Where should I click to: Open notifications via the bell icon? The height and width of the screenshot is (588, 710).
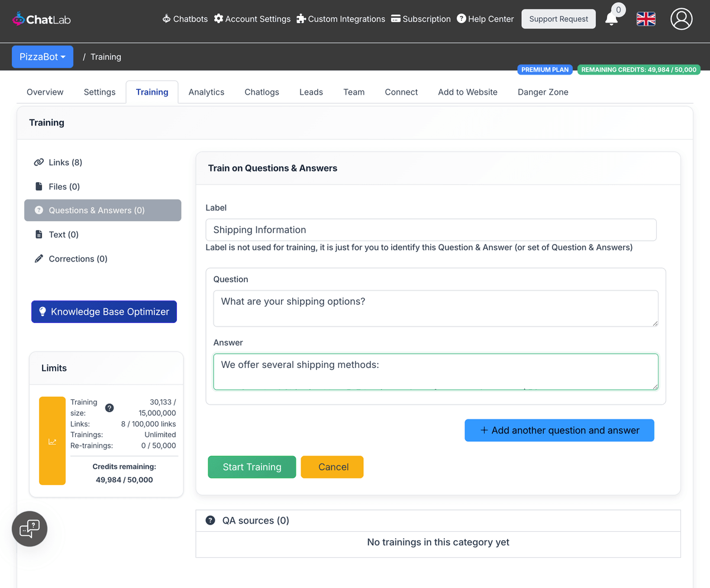point(612,19)
